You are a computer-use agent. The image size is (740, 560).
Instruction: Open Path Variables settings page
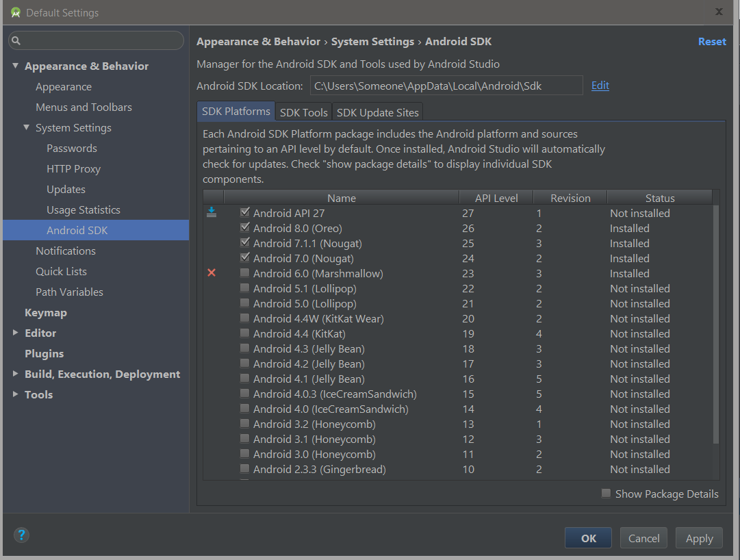pyautogui.click(x=69, y=292)
